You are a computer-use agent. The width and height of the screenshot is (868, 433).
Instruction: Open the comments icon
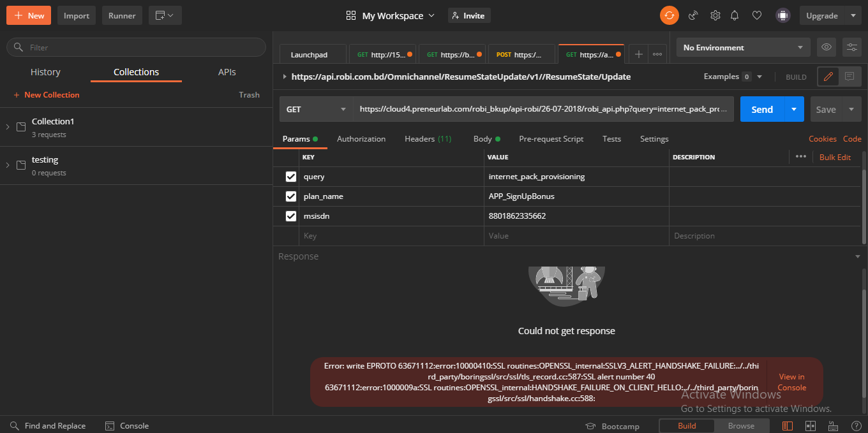point(849,77)
